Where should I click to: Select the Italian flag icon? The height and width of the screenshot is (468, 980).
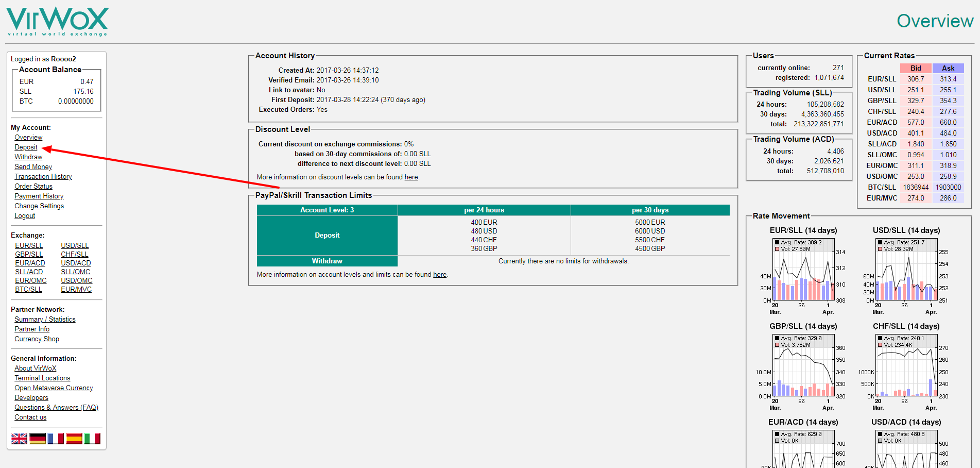(92, 439)
